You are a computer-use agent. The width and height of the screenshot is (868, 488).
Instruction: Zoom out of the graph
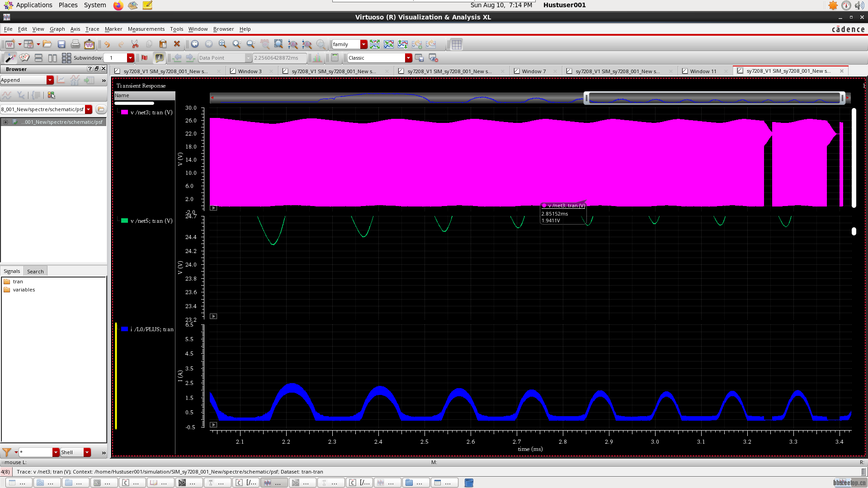coord(250,44)
